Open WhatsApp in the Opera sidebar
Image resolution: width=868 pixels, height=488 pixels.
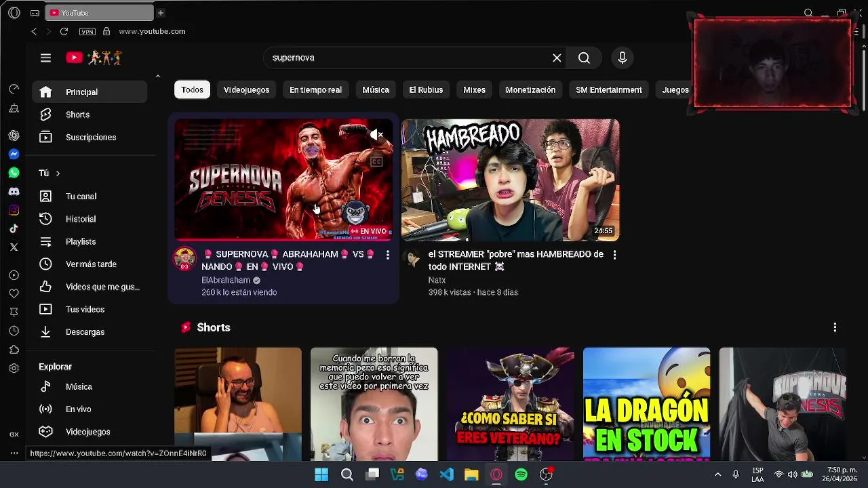(14, 173)
